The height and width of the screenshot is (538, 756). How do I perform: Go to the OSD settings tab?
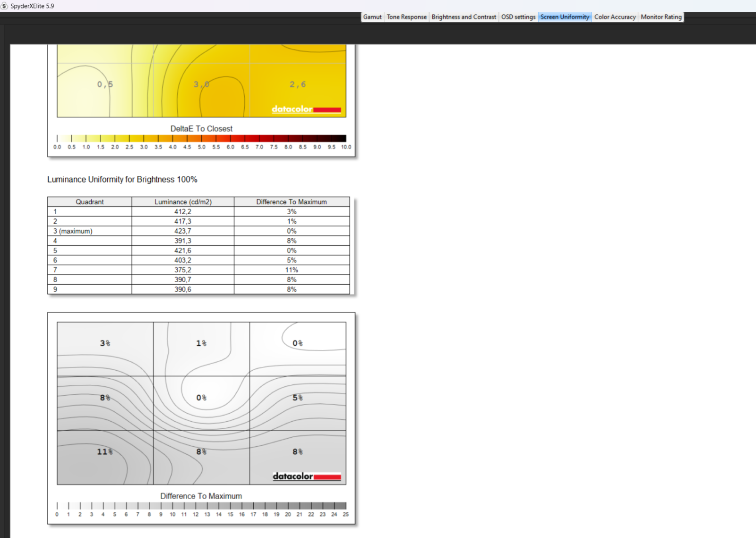[x=518, y=17]
